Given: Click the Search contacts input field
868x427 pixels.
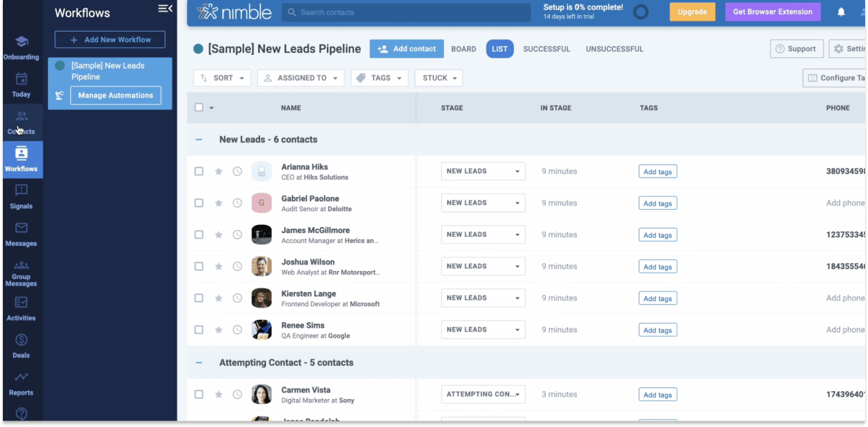Looking at the screenshot, I should (x=406, y=12).
